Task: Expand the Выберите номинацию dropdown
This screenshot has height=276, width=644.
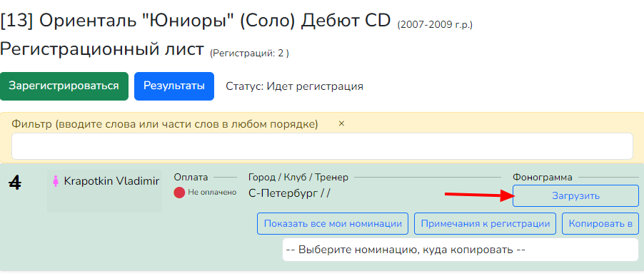Action: tap(461, 250)
